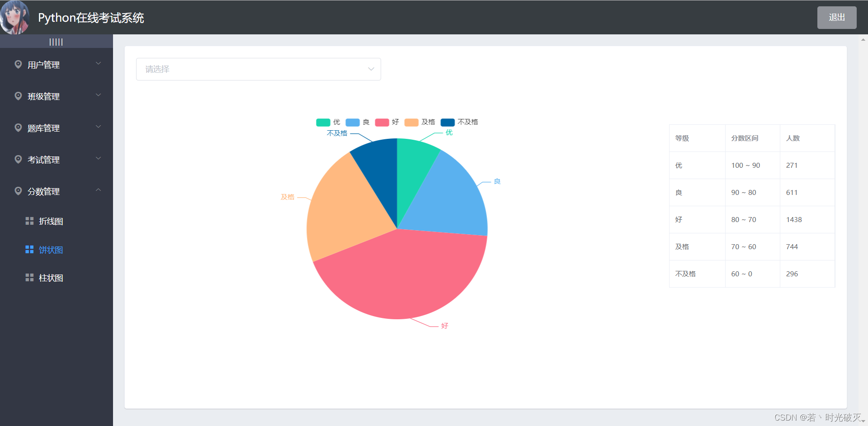Open the 题库管理 menu item
The width and height of the screenshot is (868, 426).
click(x=57, y=128)
